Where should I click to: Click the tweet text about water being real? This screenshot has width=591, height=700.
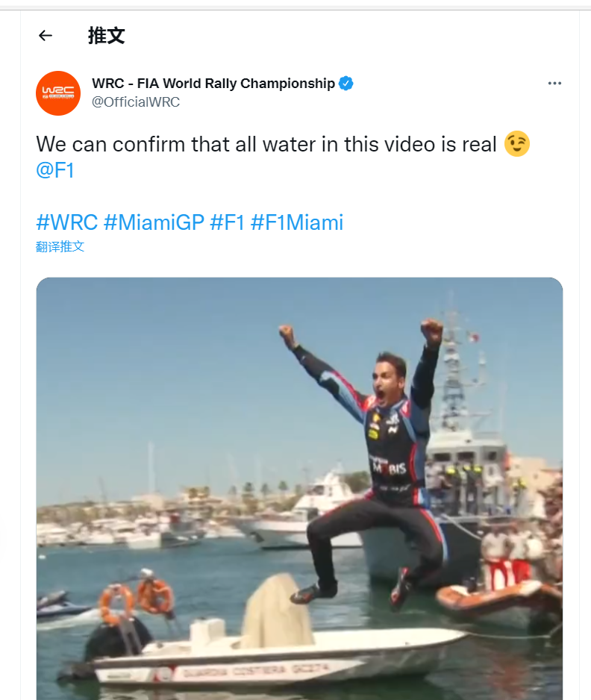click(266, 144)
